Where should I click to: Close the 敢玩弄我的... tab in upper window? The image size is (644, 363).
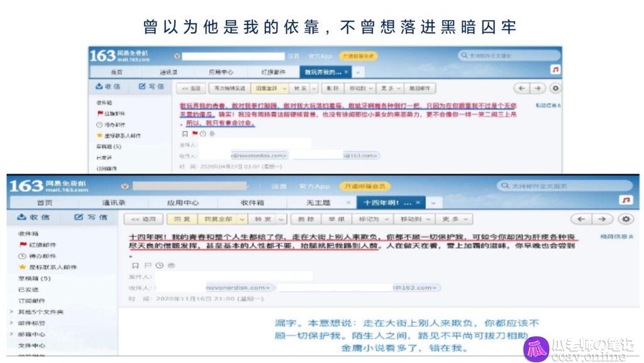[x=347, y=72]
